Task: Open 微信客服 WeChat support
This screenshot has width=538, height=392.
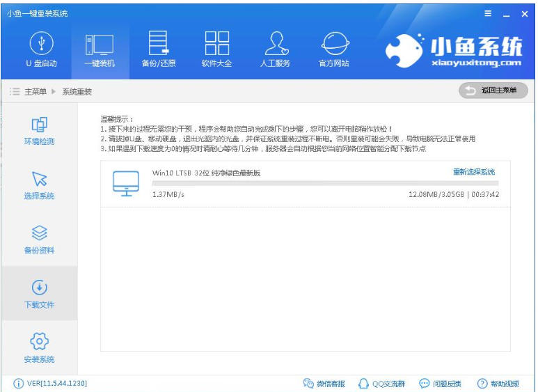Action: tap(324, 384)
